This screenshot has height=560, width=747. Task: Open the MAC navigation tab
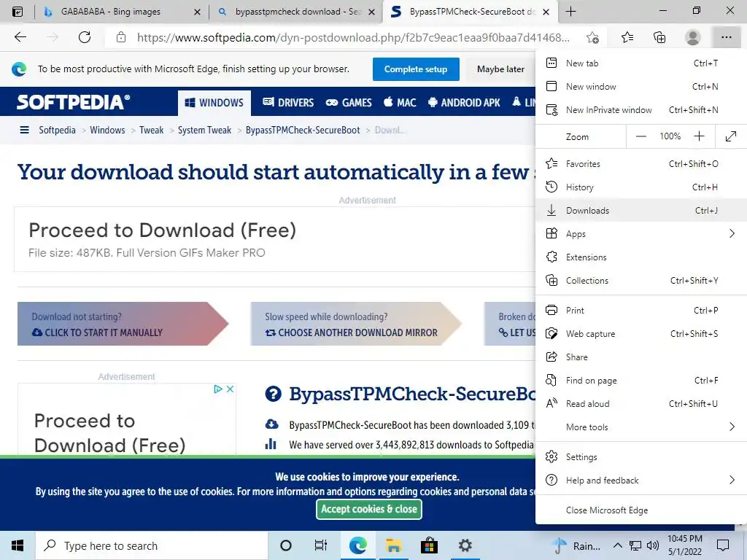(x=400, y=102)
